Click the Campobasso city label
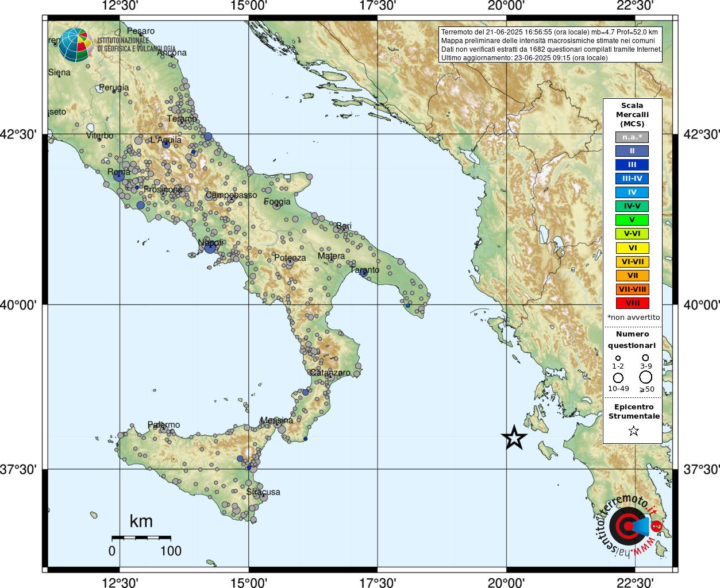The width and height of the screenshot is (720, 588). point(231,195)
